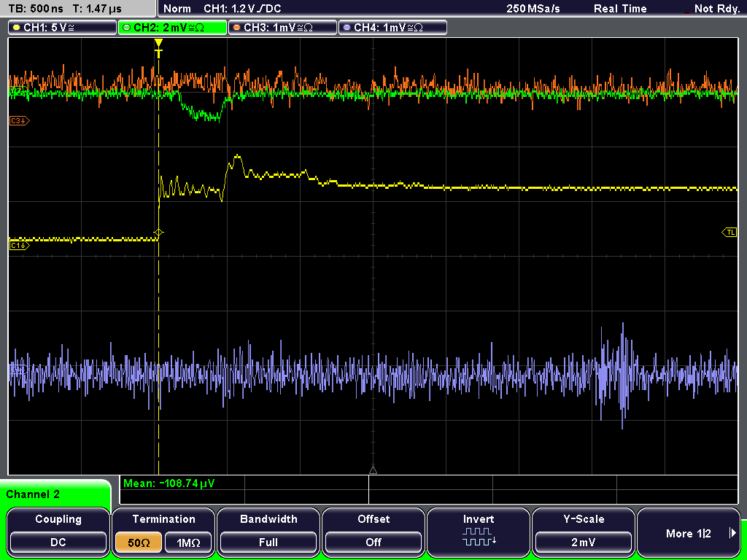The width and height of the screenshot is (747, 560).
Task: Click the yellow dot in the CH1 tab
Action: [16, 28]
